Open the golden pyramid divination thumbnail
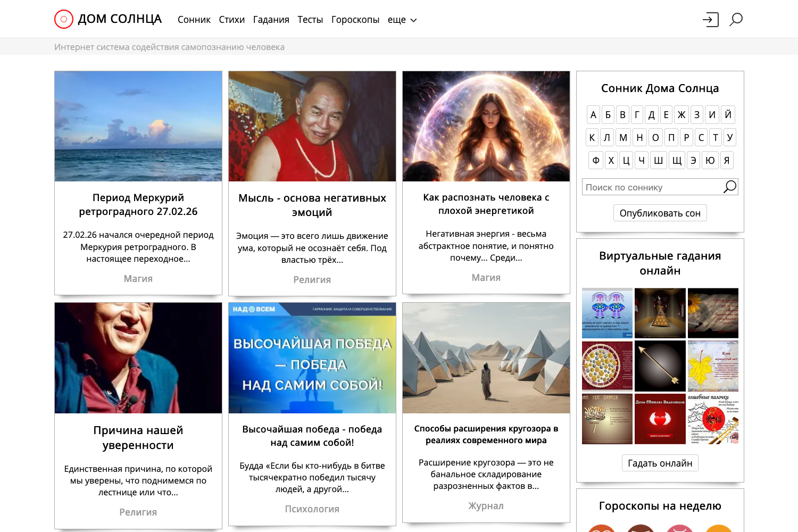Viewport: 798px width, 532px height. 660,313
